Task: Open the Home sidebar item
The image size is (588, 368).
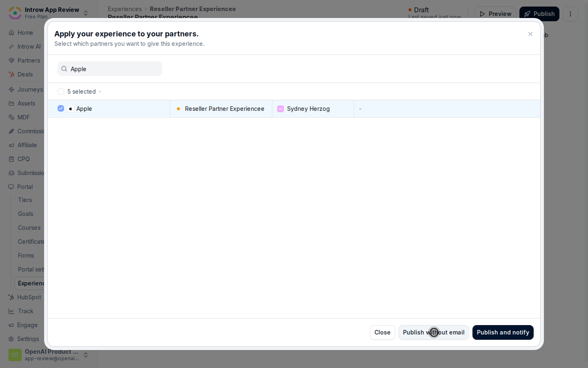Action: pyautogui.click(x=25, y=33)
